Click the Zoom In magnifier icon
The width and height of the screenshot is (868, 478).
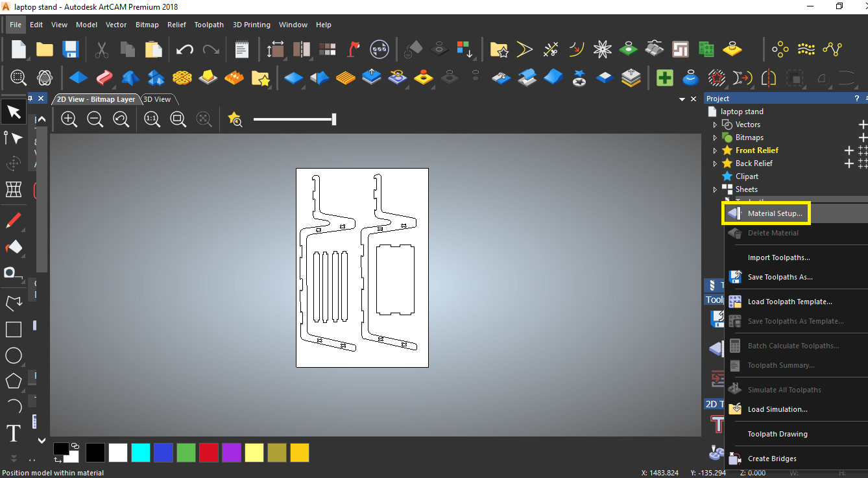click(69, 119)
